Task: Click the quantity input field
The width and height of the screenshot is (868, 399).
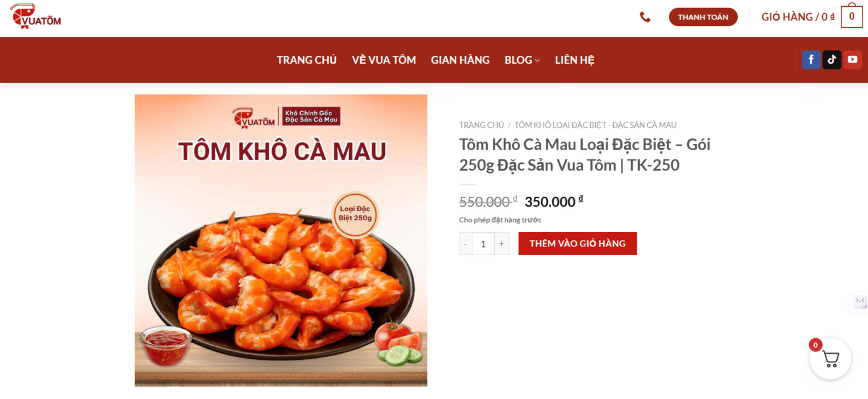Action: click(x=484, y=243)
